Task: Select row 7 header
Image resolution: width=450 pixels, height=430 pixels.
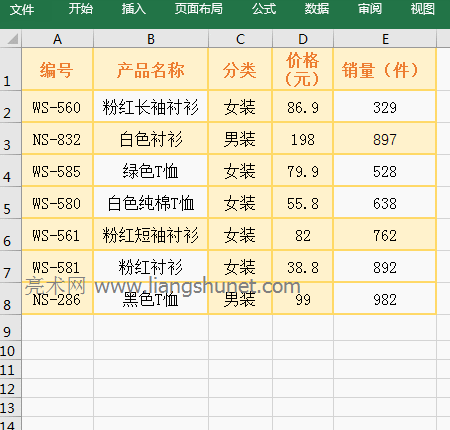Action: (x=11, y=267)
